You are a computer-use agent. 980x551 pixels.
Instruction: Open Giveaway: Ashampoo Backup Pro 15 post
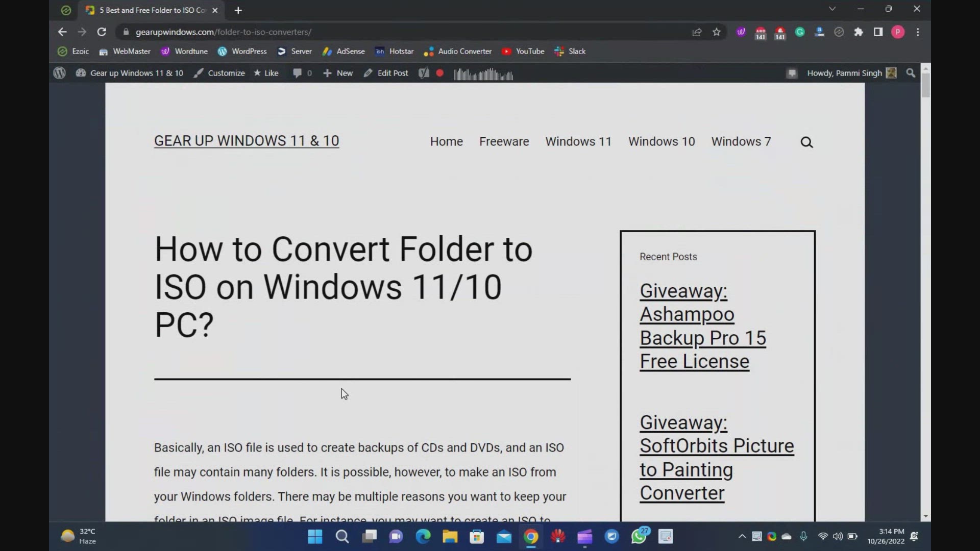[x=703, y=326]
